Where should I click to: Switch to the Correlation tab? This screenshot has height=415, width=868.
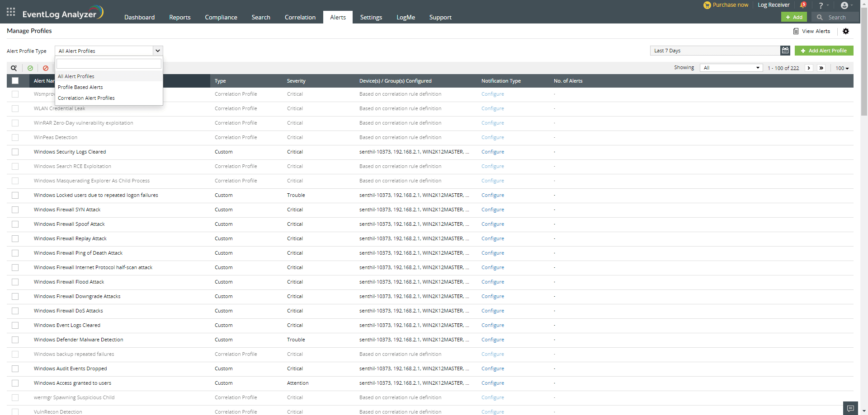(300, 17)
